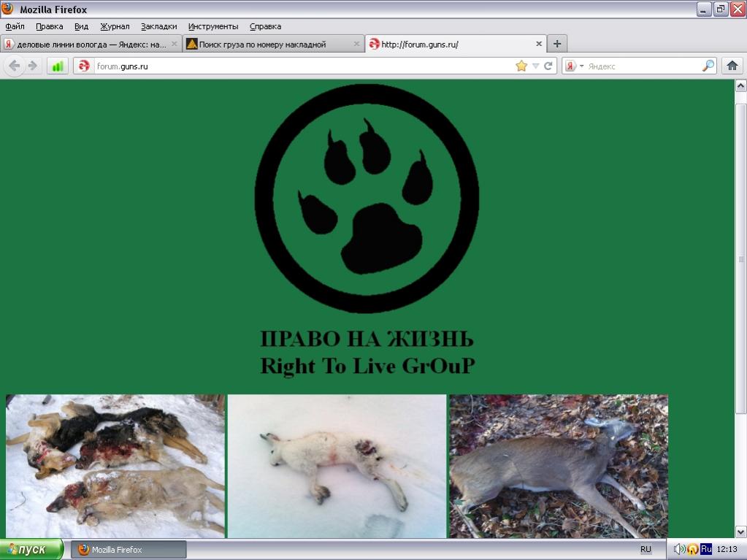The width and height of the screenshot is (747, 560).
Task: Click the scroll down arrow of page scrollbar
Action: point(740,532)
